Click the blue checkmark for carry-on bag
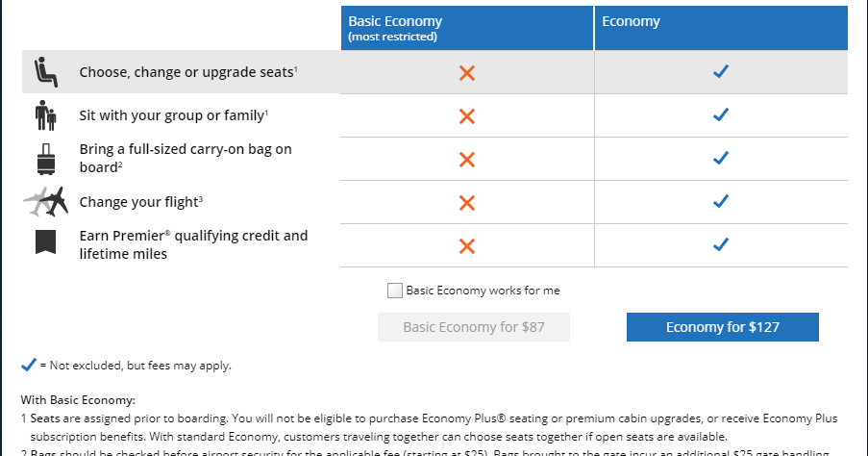 [721, 159]
